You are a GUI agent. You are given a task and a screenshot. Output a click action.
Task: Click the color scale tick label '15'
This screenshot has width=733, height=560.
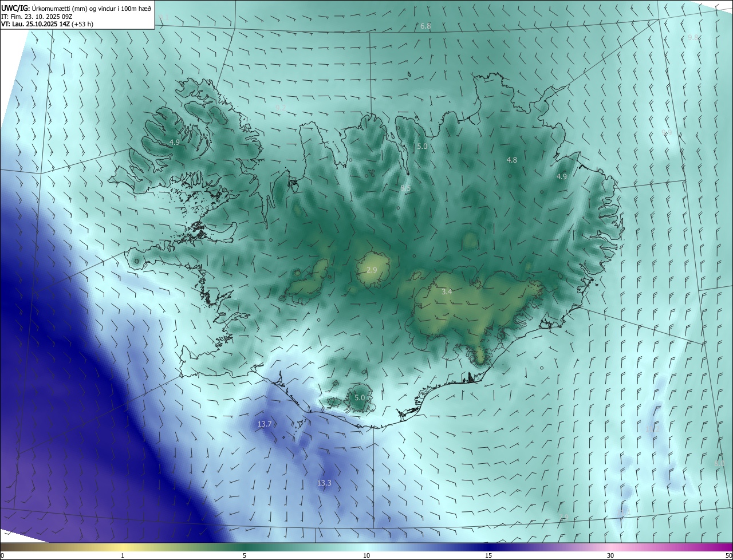coord(488,555)
